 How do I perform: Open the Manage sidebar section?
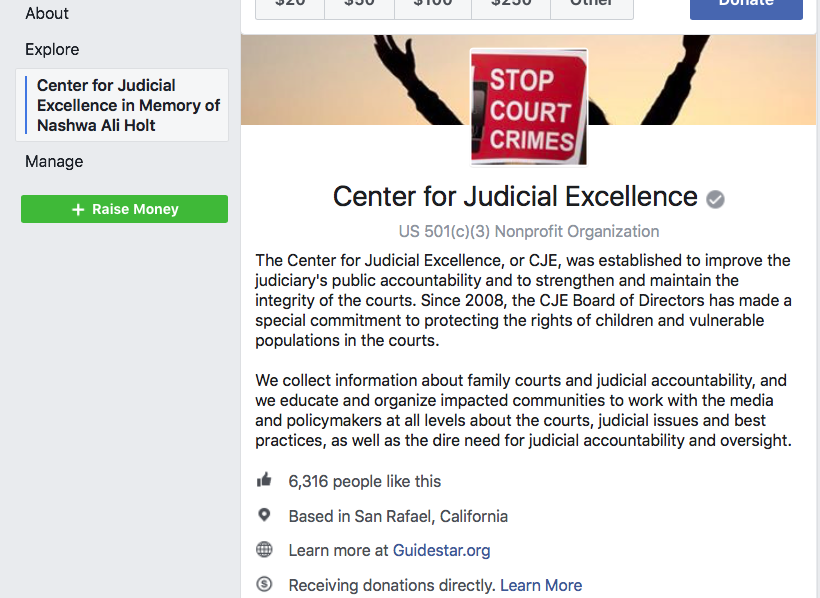54,161
